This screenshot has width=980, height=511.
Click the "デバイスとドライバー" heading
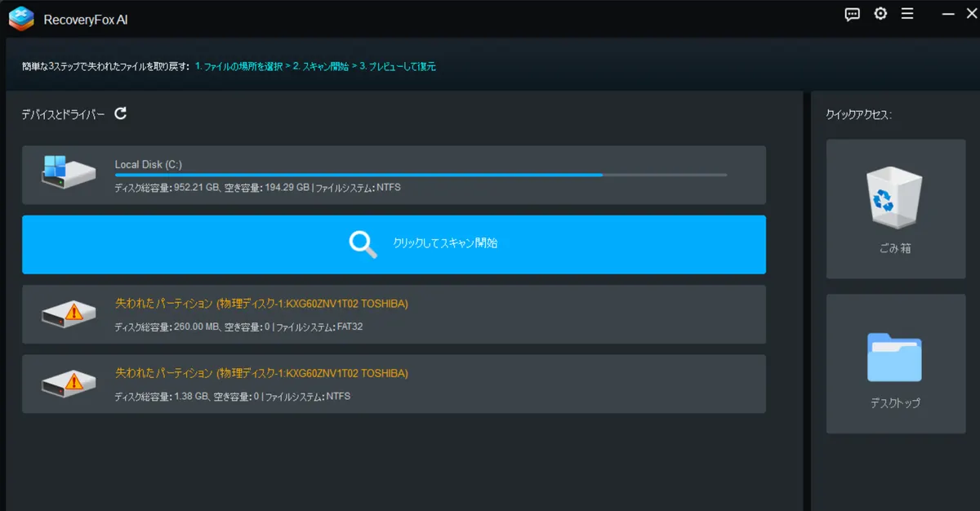(x=64, y=114)
